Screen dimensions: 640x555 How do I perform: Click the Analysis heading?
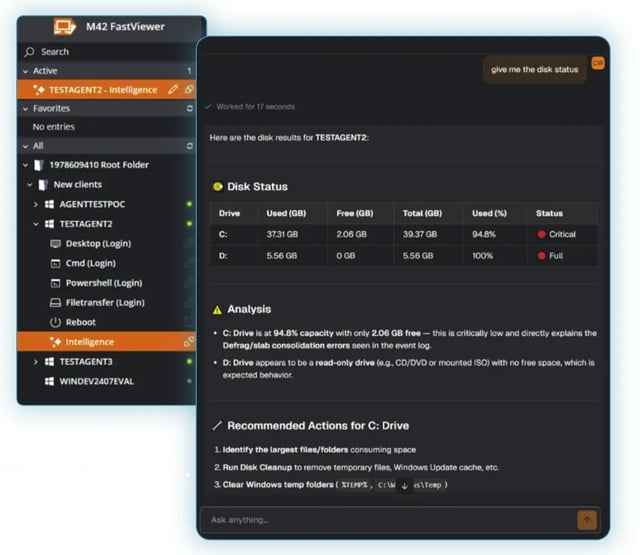(x=249, y=309)
